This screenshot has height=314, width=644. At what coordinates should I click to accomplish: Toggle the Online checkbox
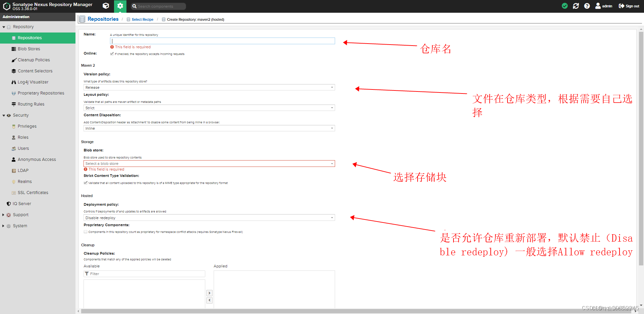point(112,54)
